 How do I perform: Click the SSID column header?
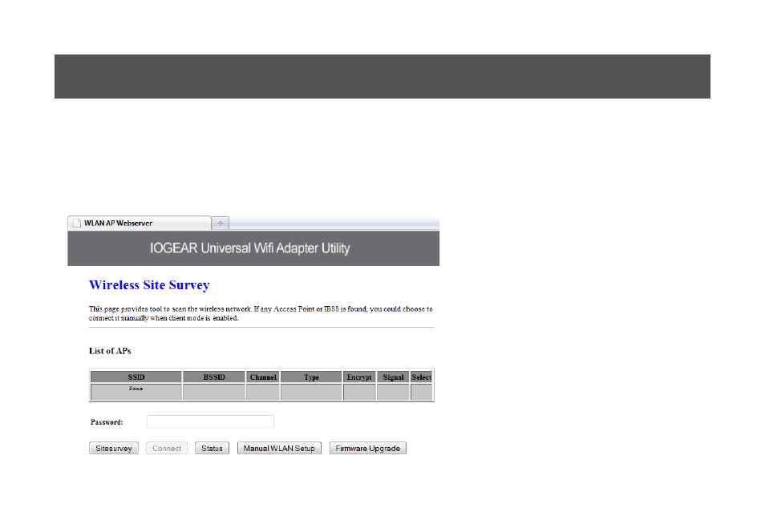tap(136, 377)
